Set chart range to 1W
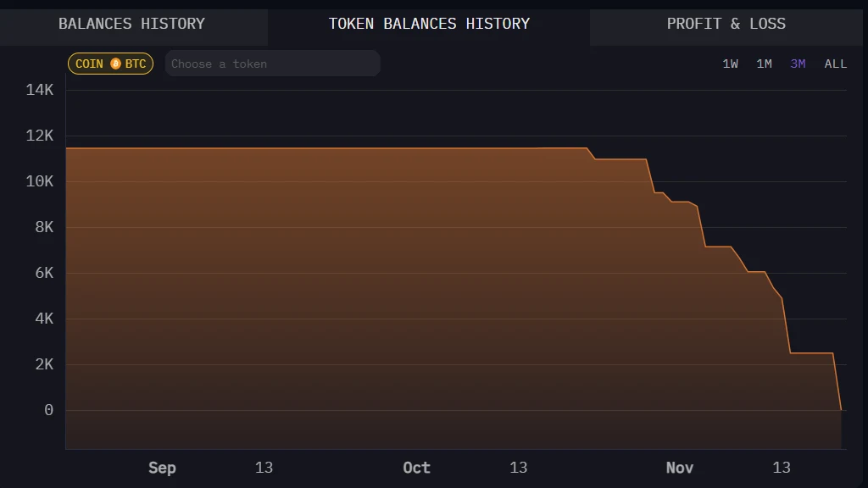 (x=730, y=64)
